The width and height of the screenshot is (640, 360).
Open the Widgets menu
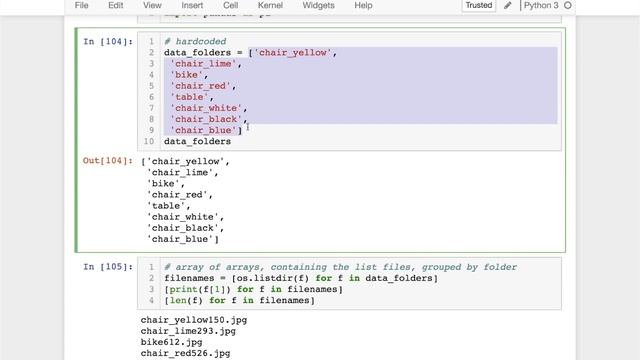318,5
